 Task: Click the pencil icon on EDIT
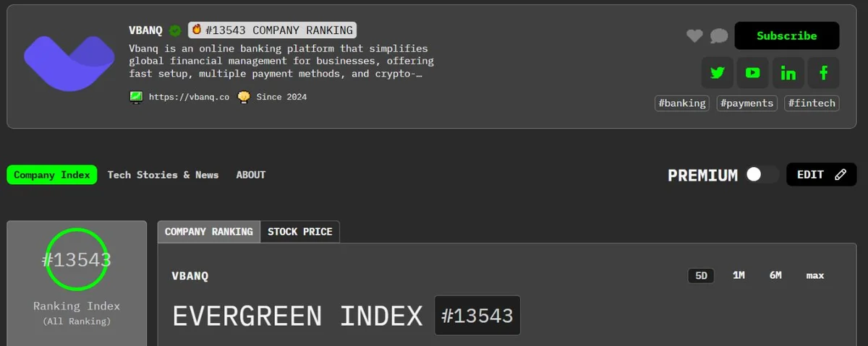(840, 175)
